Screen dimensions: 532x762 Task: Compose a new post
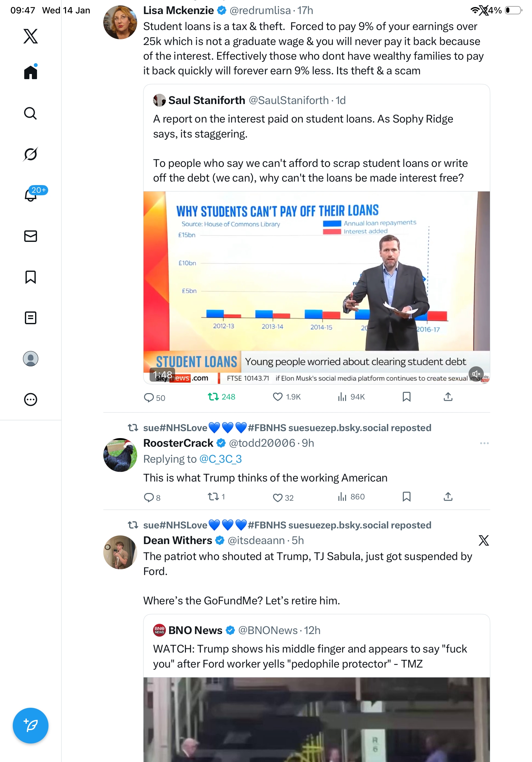pos(31,725)
